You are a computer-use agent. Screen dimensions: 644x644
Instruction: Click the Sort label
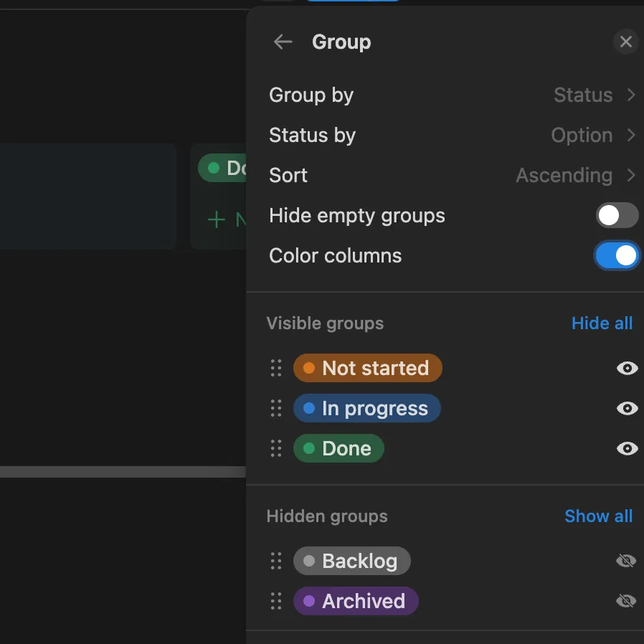pos(288,176)
